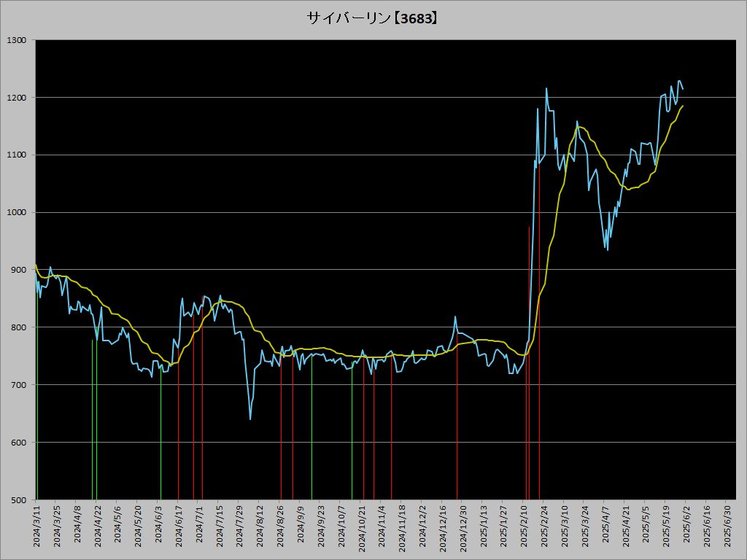Click the 2025/4/21 date label

tap(626, 525)
